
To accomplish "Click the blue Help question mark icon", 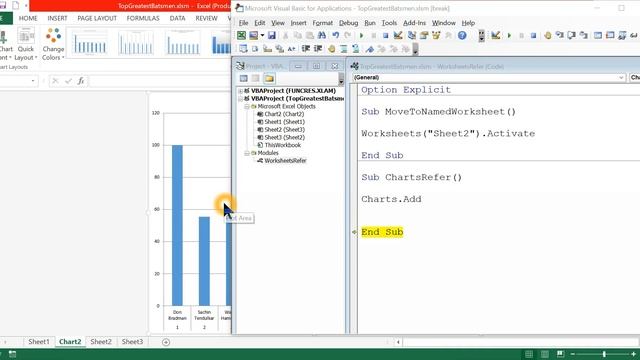I will pos(462,36).
